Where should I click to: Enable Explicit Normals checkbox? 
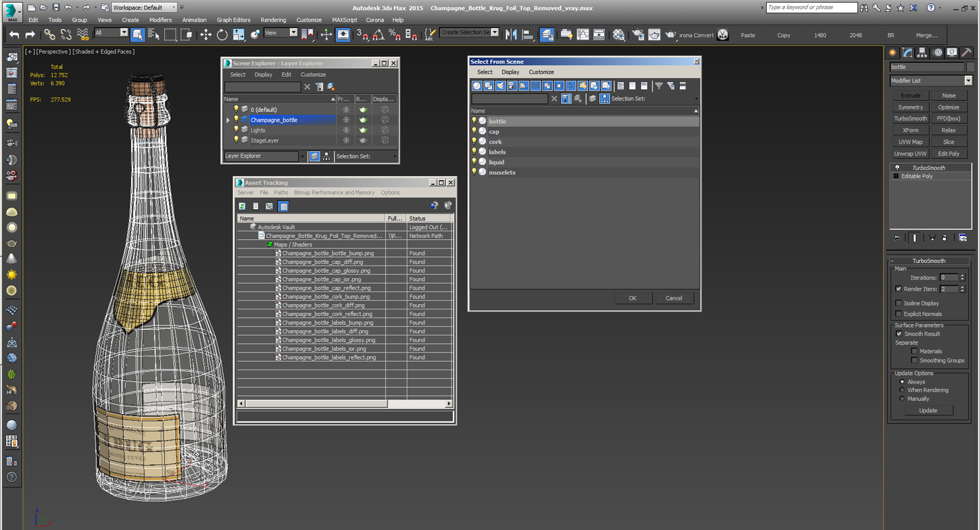(x=899, y=314)
